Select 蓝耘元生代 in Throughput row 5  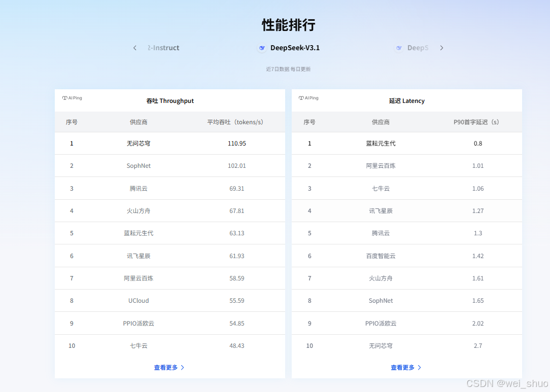(x=139, y=233)
